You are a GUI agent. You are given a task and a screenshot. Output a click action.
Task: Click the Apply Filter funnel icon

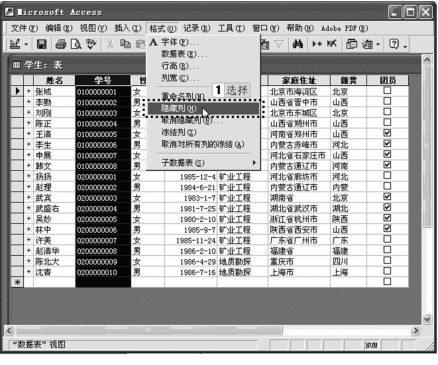[x=278, y=44]
